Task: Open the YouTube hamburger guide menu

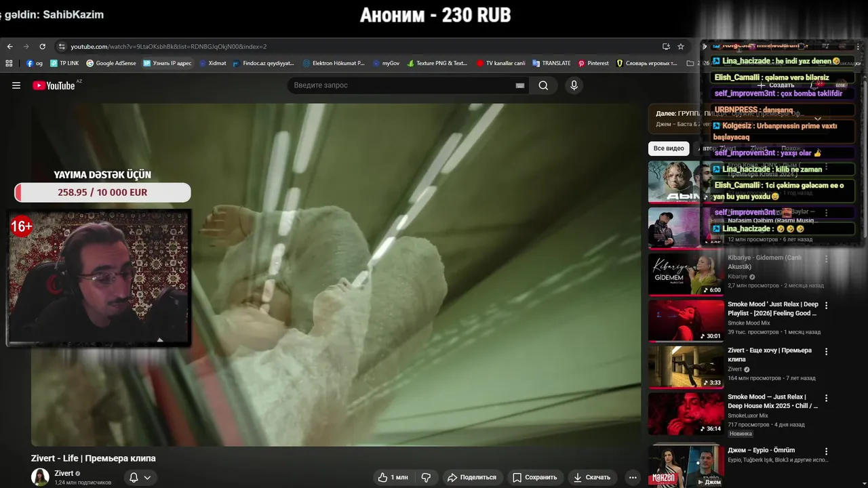Action: [16, 85]
